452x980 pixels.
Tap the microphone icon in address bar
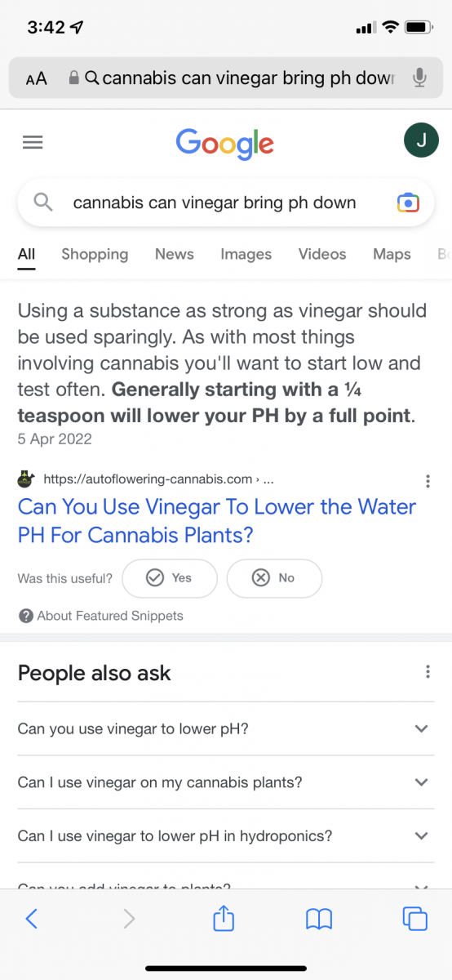click(x=419, y=78)
